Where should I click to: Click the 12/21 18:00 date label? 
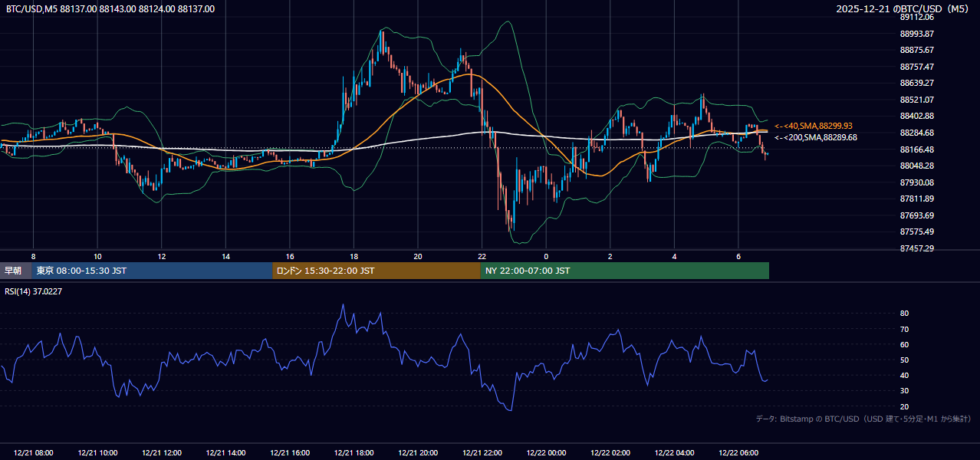tap(354, 453)
